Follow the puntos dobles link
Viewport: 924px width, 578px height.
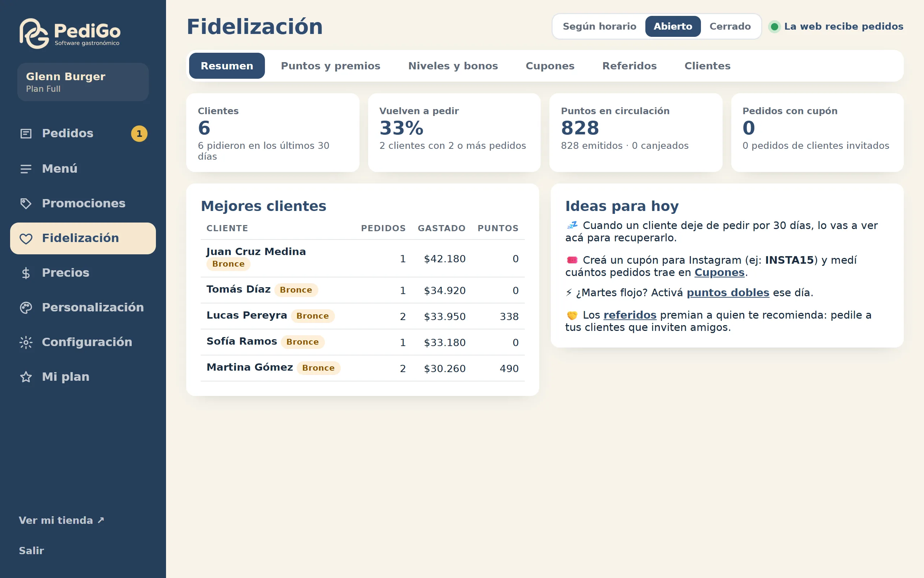coord(728,293)
